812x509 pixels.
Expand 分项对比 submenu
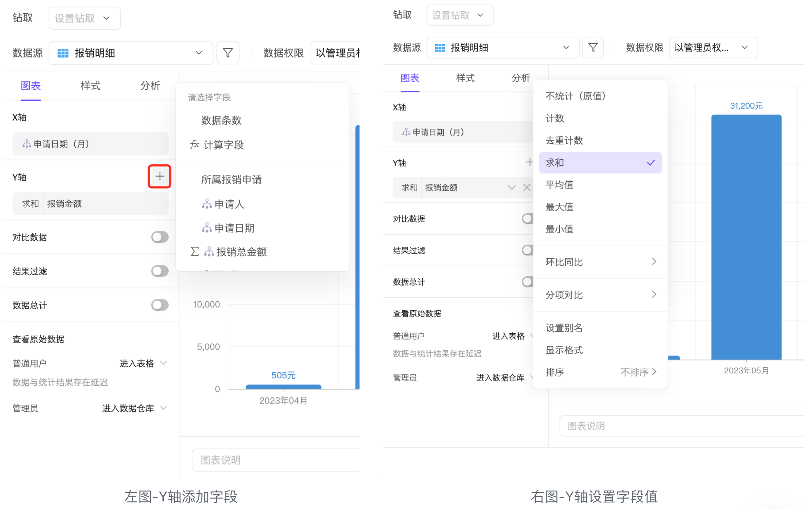[x=600, y=295]
